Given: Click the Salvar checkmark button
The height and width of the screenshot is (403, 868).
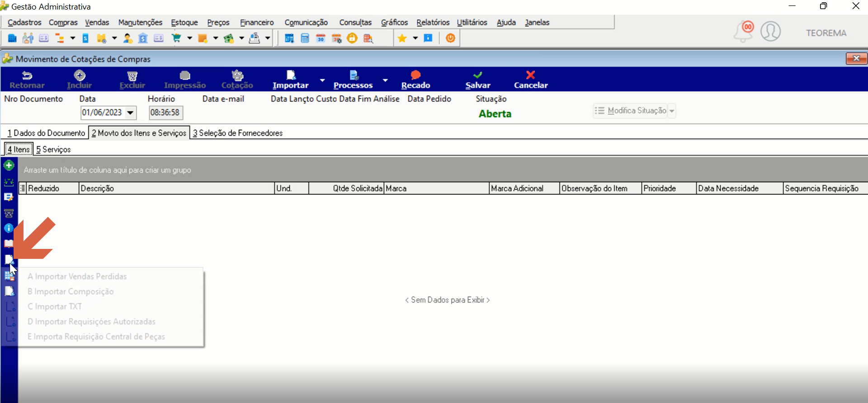Looking at the screenshot, I should pyautogui.click(x=478, y=80).
